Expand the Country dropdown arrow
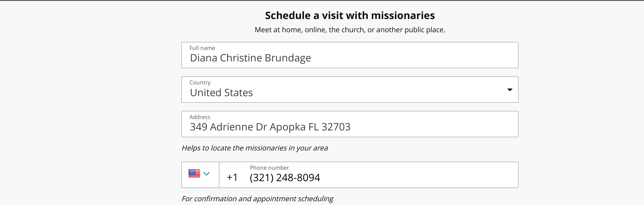644x205 pixels. [509, 90]
